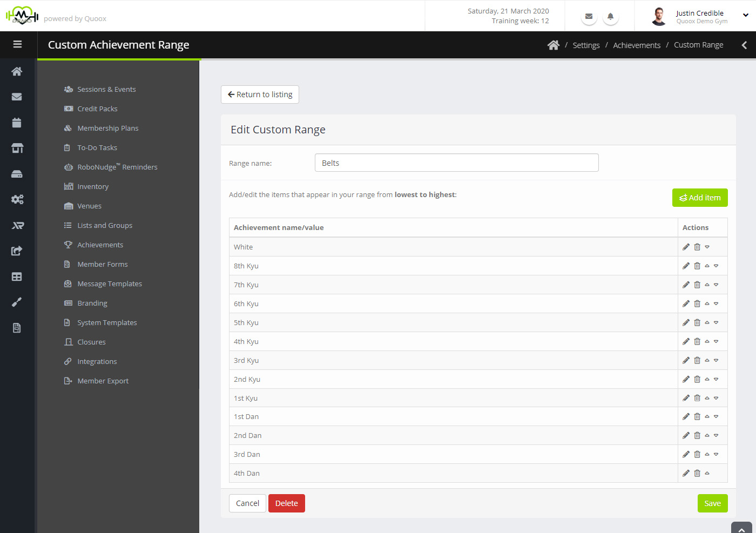Open the export share icon in sidebar

pos(17,251)
